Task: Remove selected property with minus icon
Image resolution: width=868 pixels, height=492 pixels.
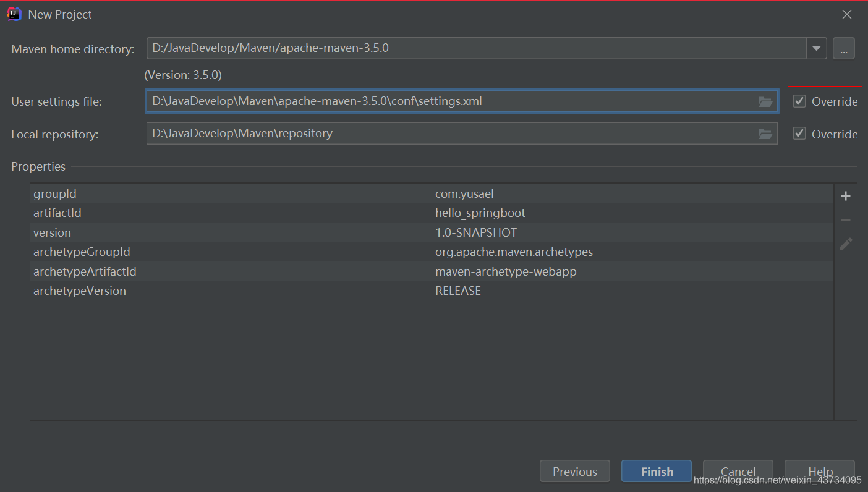Action: (846, 220)
